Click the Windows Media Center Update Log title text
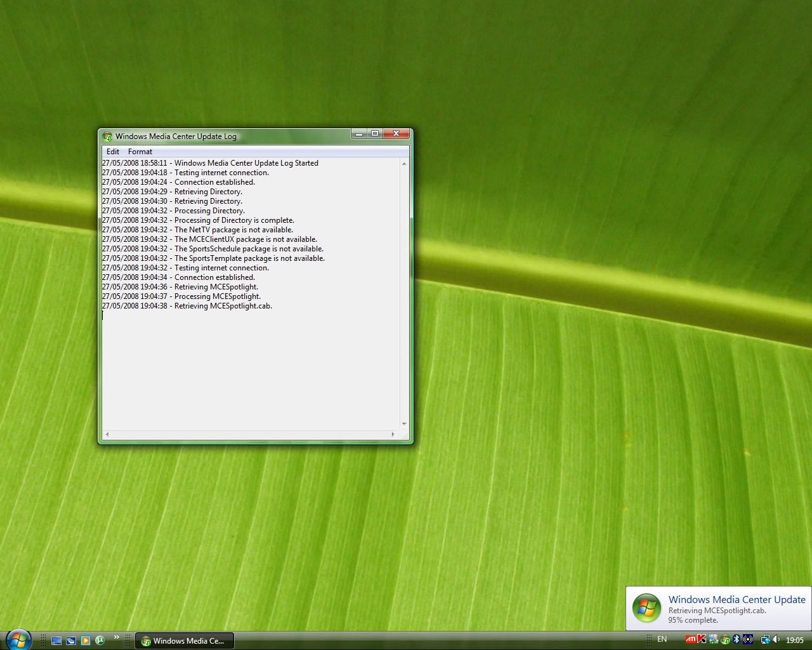 [176, 136]
